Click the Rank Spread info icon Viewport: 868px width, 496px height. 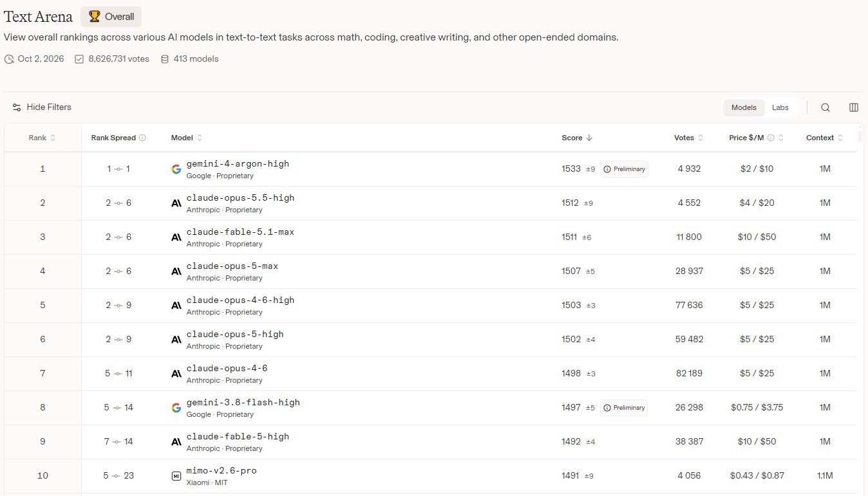(142, 138)
